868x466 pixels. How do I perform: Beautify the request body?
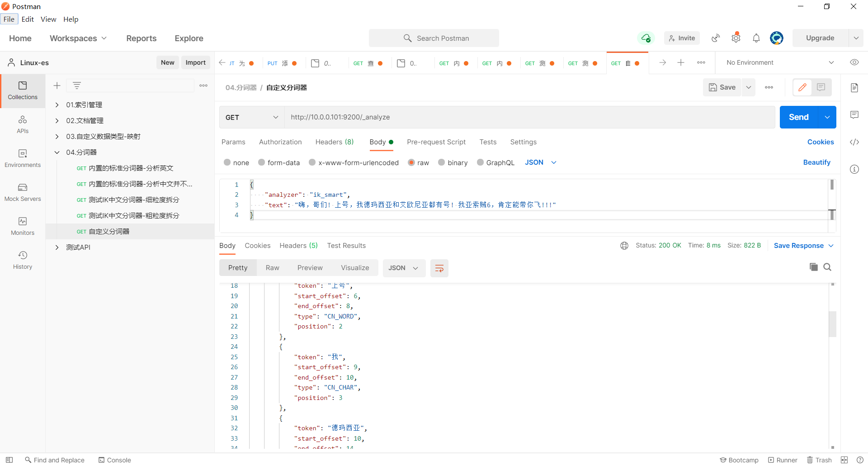pos(817,162)
